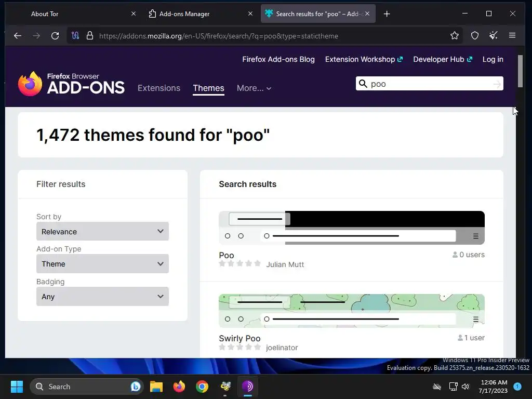Close the Search results for poo tab
532x399 pixels.
367,14
